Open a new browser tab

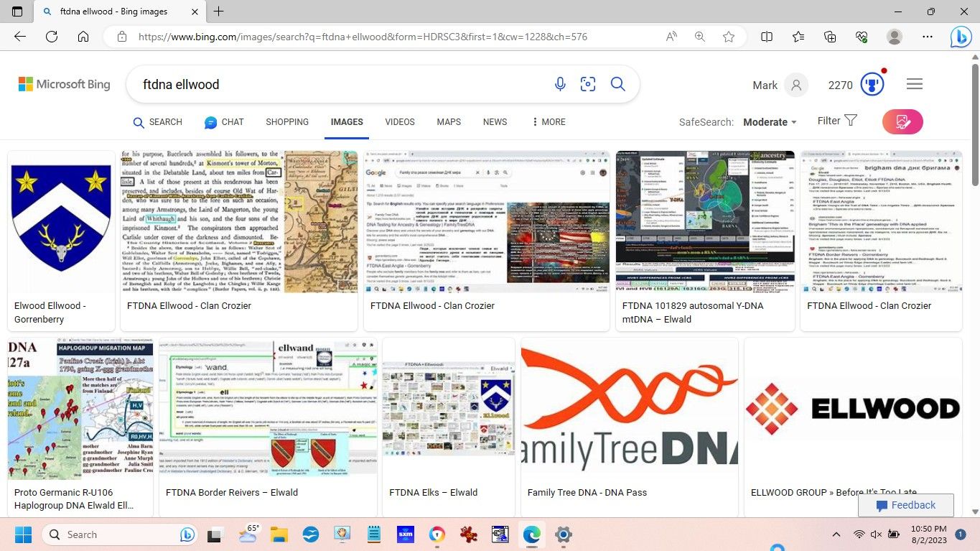coord(219,11)
